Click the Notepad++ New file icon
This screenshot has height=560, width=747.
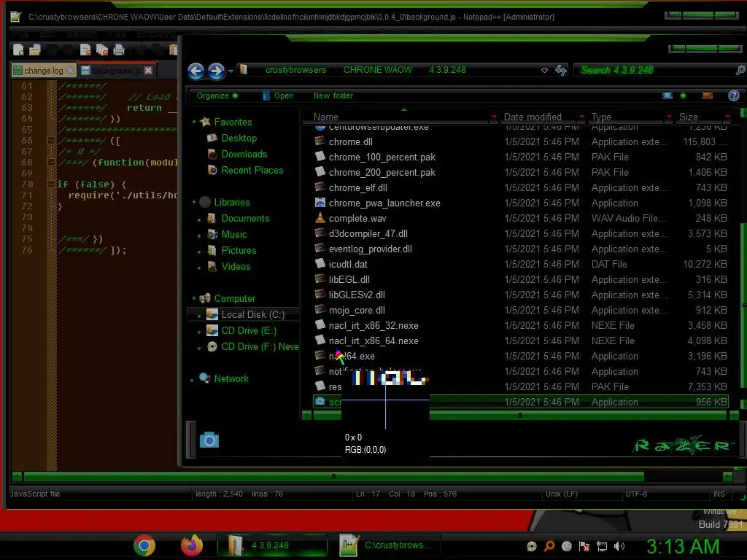(x=18, y=50)
